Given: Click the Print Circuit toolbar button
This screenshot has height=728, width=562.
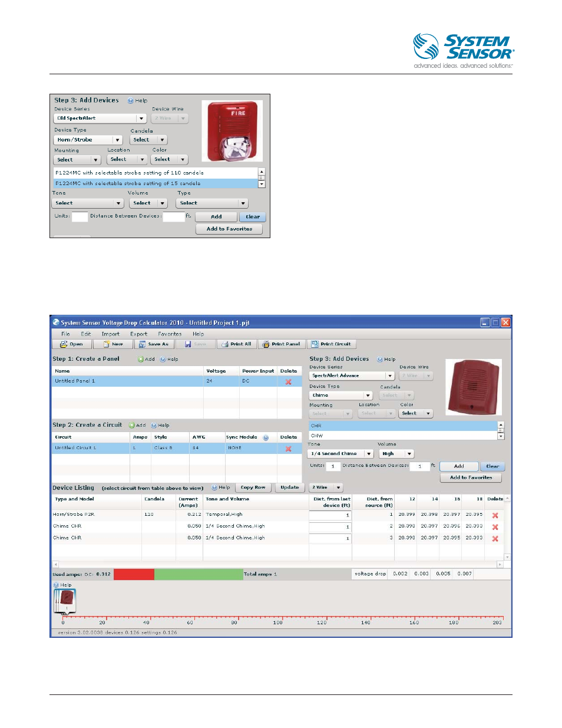Looking at the screenshot, I should point(332,344).
